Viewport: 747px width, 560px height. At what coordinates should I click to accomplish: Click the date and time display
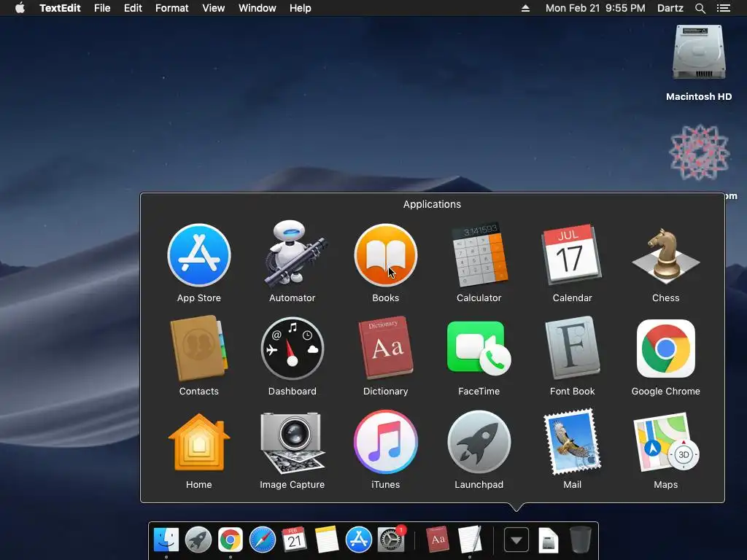coord(595,8)
